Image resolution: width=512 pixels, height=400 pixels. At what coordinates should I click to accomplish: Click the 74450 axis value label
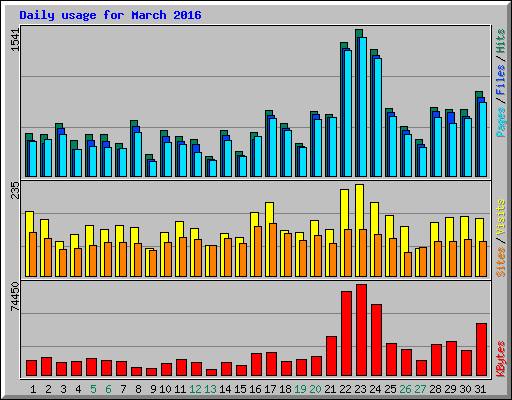16,296
